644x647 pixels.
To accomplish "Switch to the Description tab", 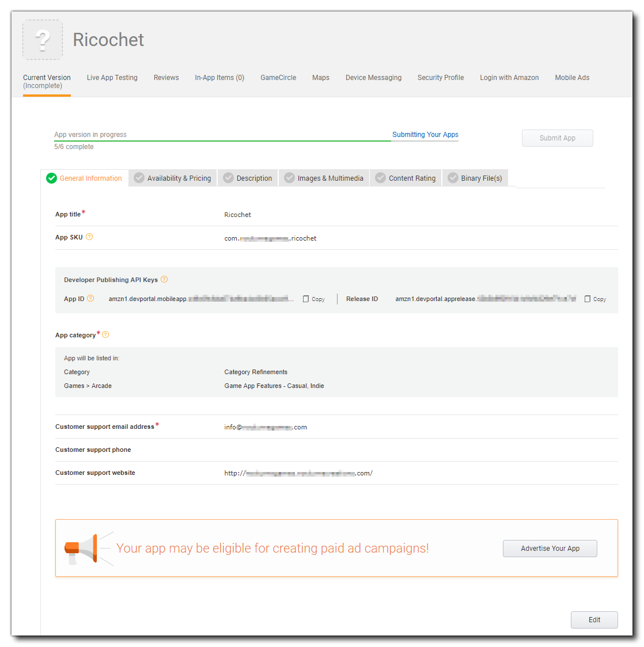I will coord(248,178).
